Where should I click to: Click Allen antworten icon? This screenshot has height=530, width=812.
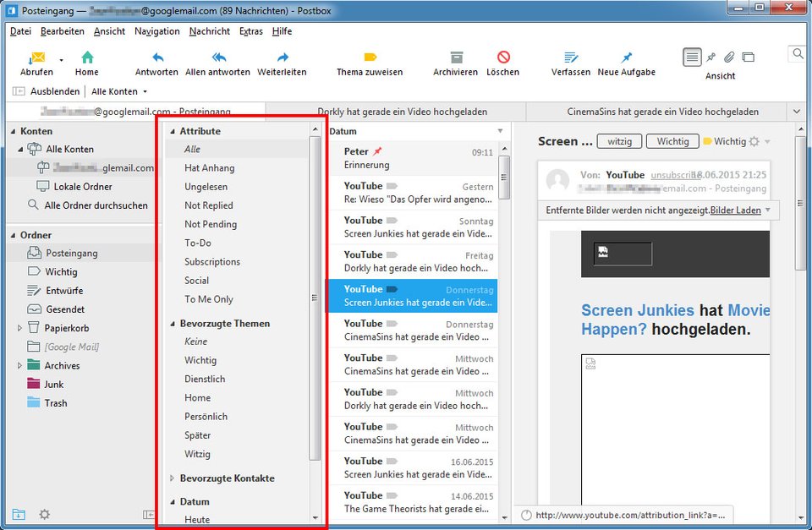pyautogui.click(x=218, y=57)
